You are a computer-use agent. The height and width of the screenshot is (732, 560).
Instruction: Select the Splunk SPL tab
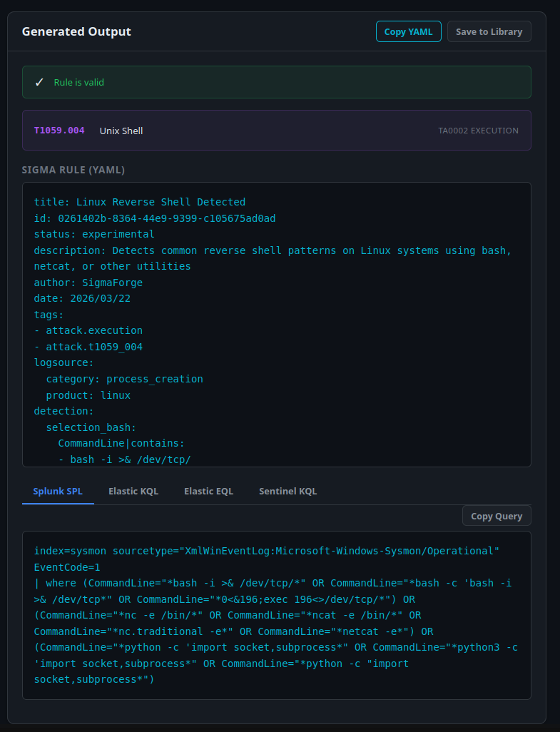coord(58,491)
